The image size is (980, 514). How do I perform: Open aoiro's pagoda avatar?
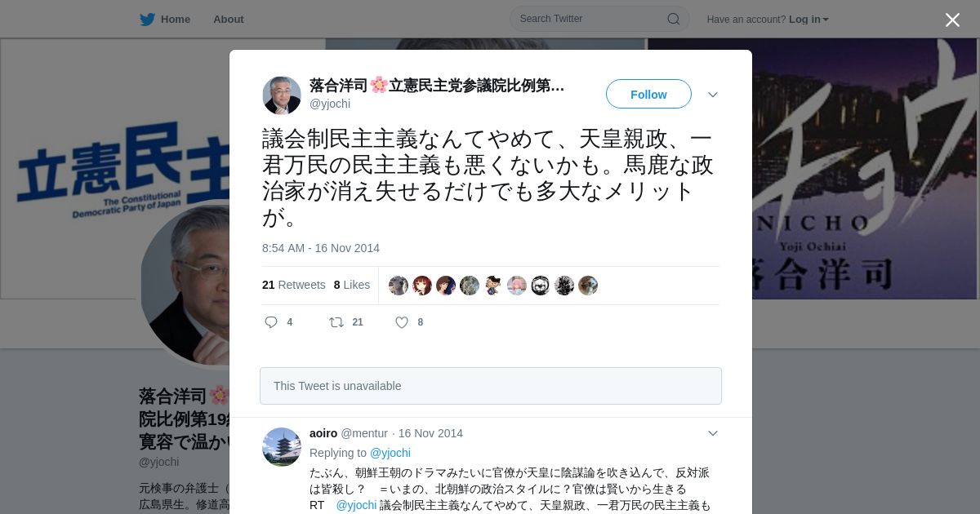coord(282,447)
